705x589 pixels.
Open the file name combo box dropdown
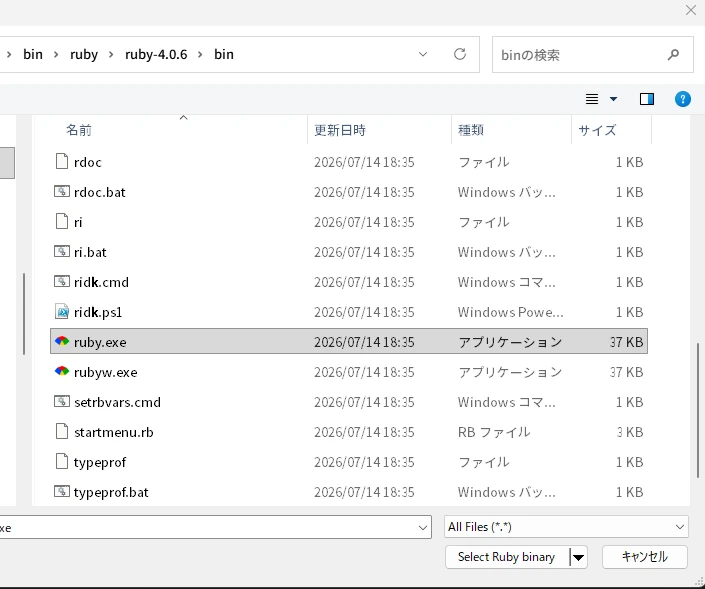click(423, 527)
